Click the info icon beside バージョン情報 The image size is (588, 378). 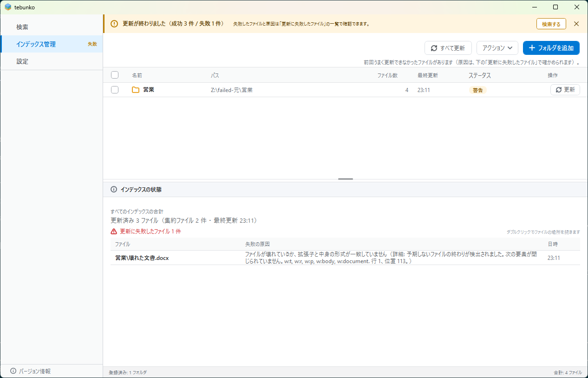13,371
